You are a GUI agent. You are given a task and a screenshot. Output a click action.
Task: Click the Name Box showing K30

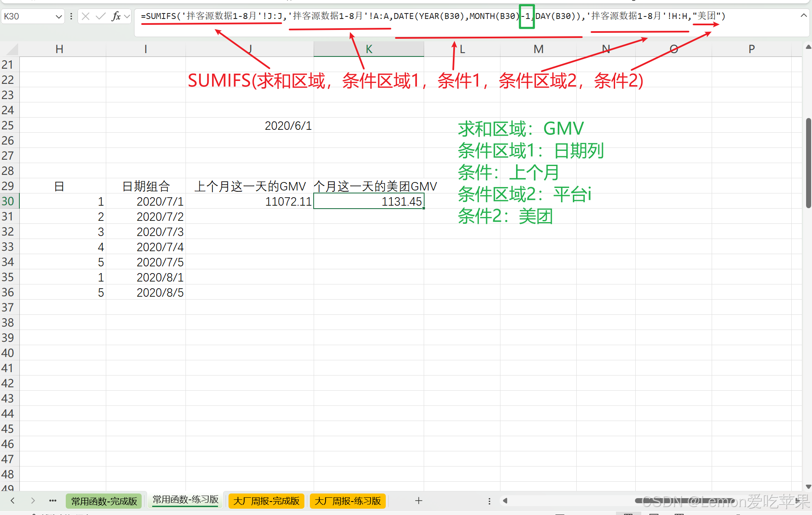pos(28,16)
